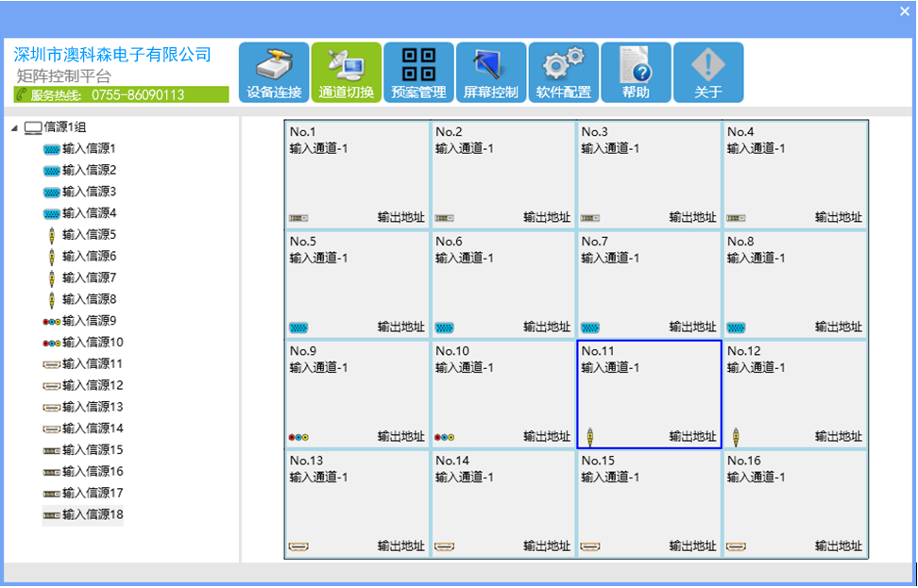Viewport: 918px width, 588px height.
Task: Select 输入信源5 in the source tree
Action: (89, 235)
